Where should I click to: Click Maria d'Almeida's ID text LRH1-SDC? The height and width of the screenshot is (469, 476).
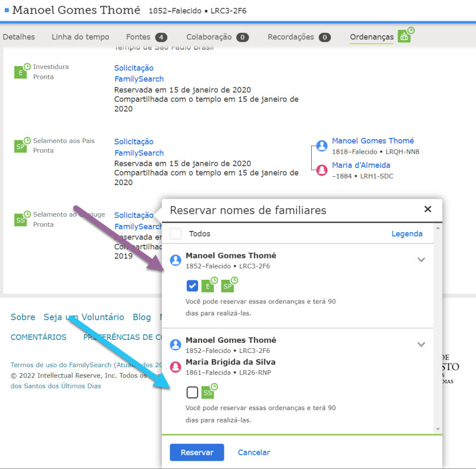[377, 176]
